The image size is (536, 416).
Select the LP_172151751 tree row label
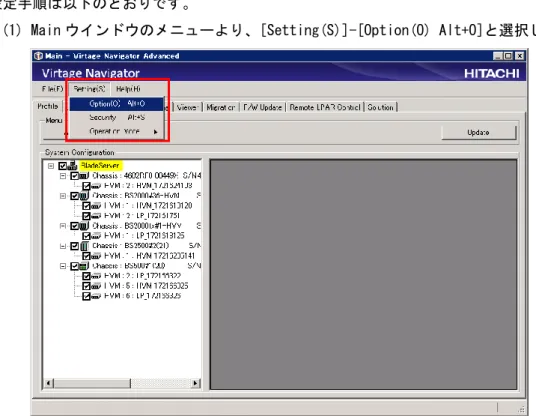coord(142,216)
